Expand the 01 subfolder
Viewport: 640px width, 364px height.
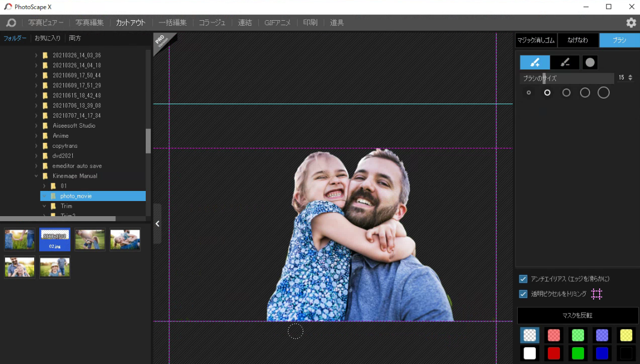click(x=44, y=186)
